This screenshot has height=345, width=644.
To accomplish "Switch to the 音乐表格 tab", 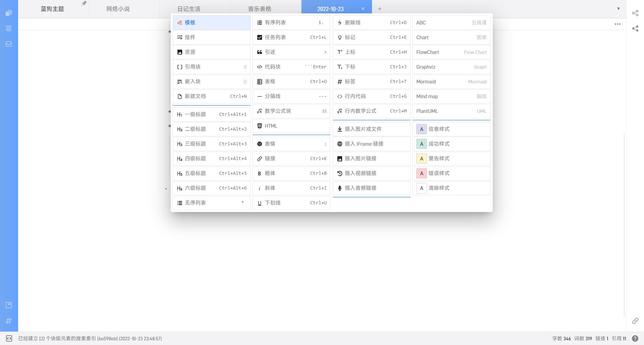I will point(260,9).
